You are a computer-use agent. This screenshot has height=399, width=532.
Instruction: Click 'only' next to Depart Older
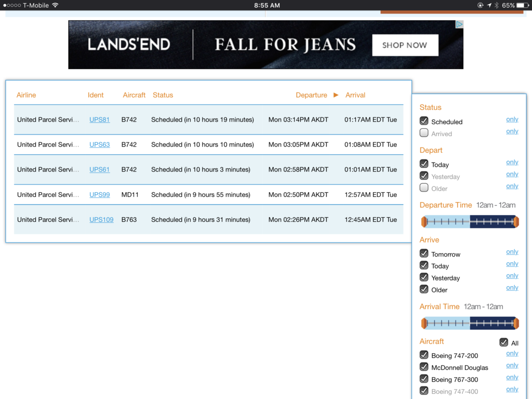point(512,186)
